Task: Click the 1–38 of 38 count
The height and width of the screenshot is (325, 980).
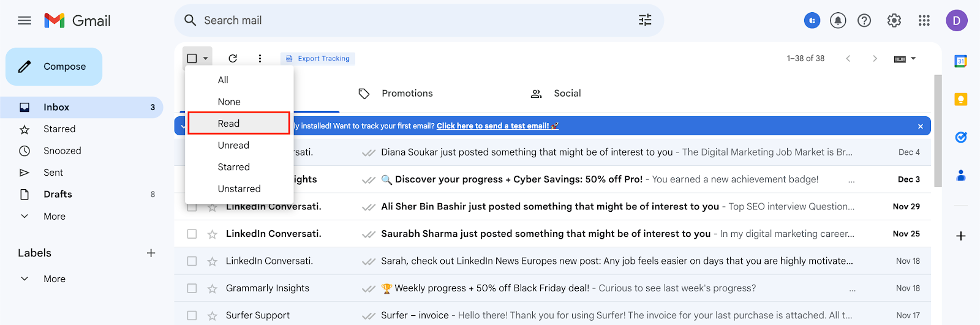Action: coord(805,58)
